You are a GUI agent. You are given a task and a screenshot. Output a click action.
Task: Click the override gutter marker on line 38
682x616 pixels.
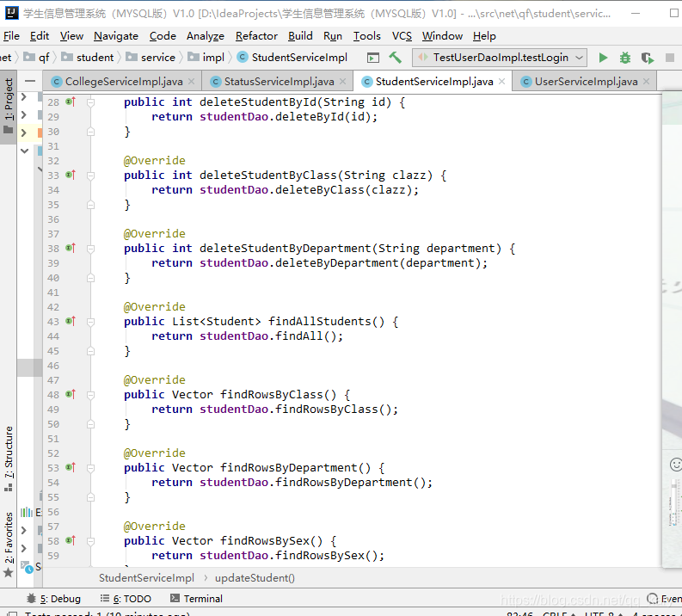tap(71, 248)
